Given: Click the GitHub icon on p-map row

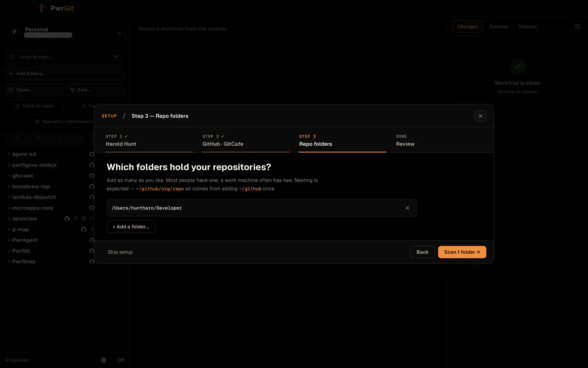Looking at the screenshot, I should pos(84,229).
